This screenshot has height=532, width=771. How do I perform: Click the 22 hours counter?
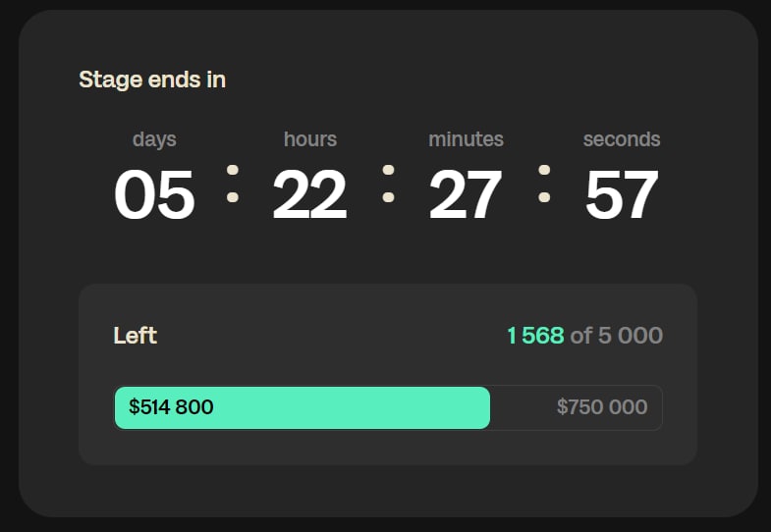(309, 194)
